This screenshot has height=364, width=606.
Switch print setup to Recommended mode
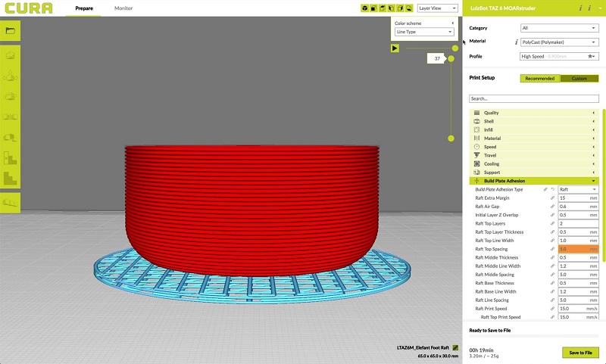point(539,78)
